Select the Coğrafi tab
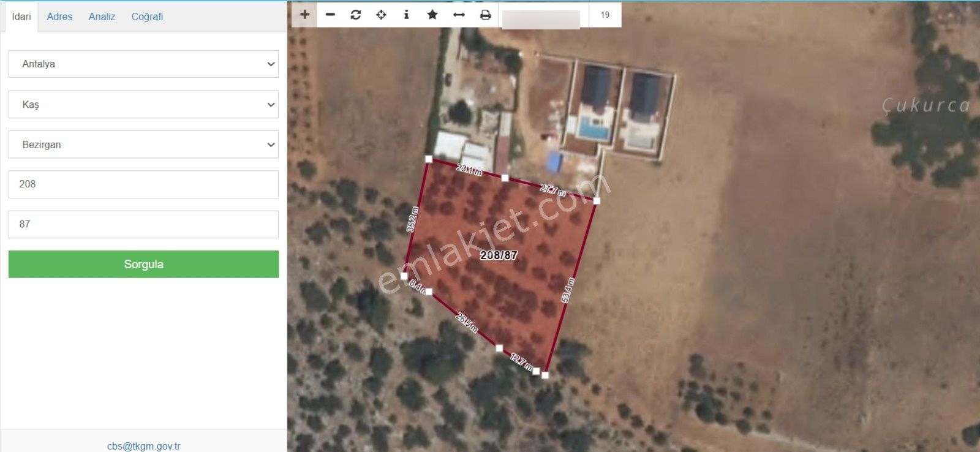980x452 pixels. pos(147,17)
